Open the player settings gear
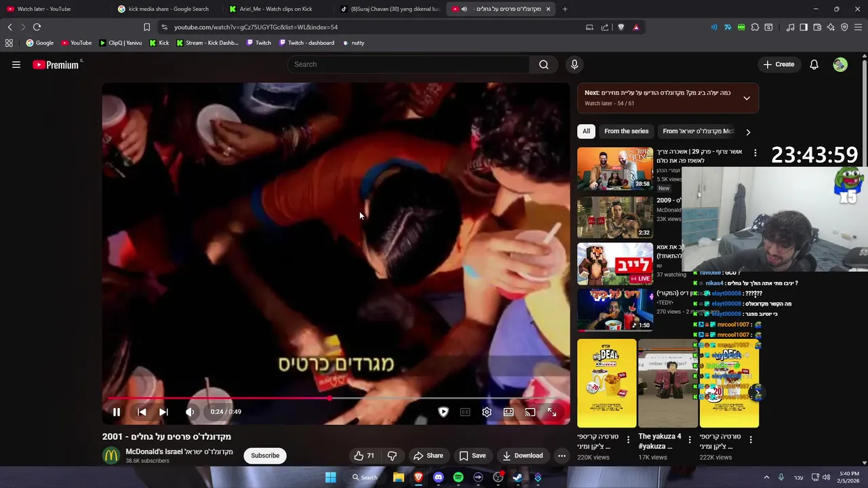868x488 pixels. [487, 411]
